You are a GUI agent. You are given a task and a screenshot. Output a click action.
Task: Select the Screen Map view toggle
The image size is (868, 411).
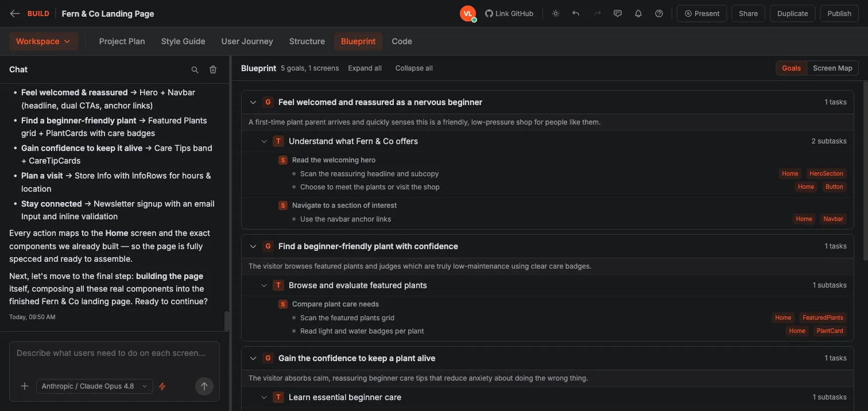click(x=832, y=68)
